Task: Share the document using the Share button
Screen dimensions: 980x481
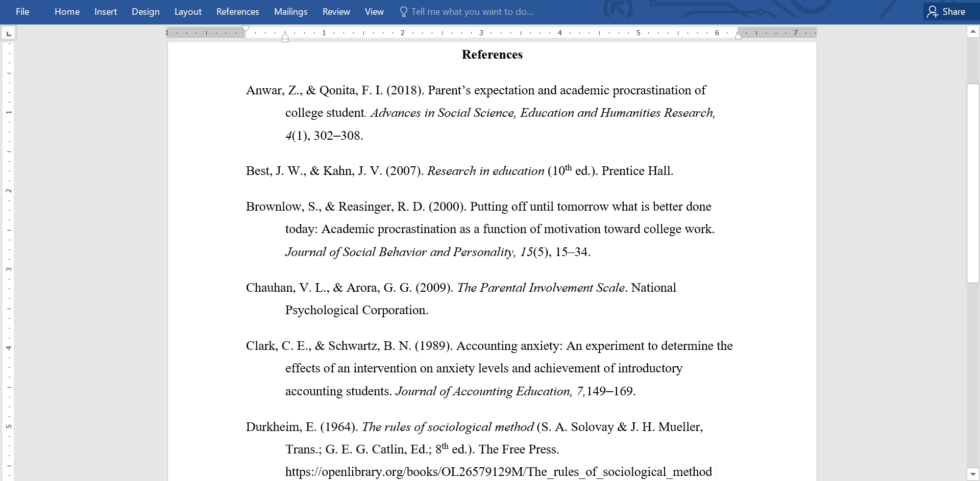Action: pos(947,12)
